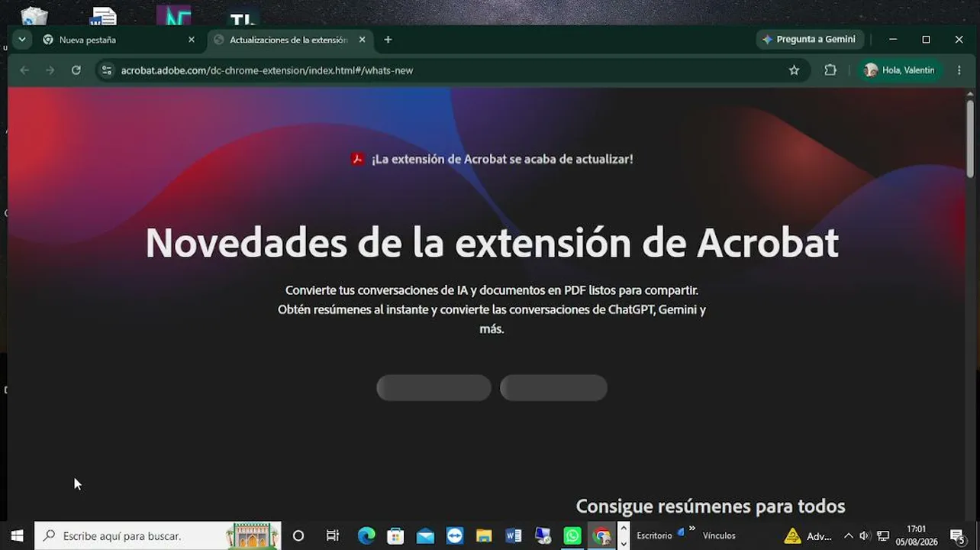Open Chrome's three-dot menu
The width and height of the screenshot is (980, 550).
click(959, 70)
